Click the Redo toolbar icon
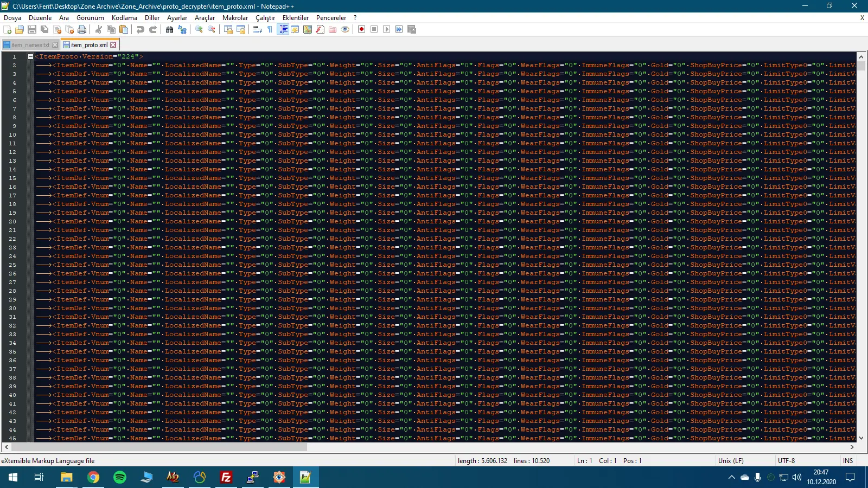 point(153,29)
